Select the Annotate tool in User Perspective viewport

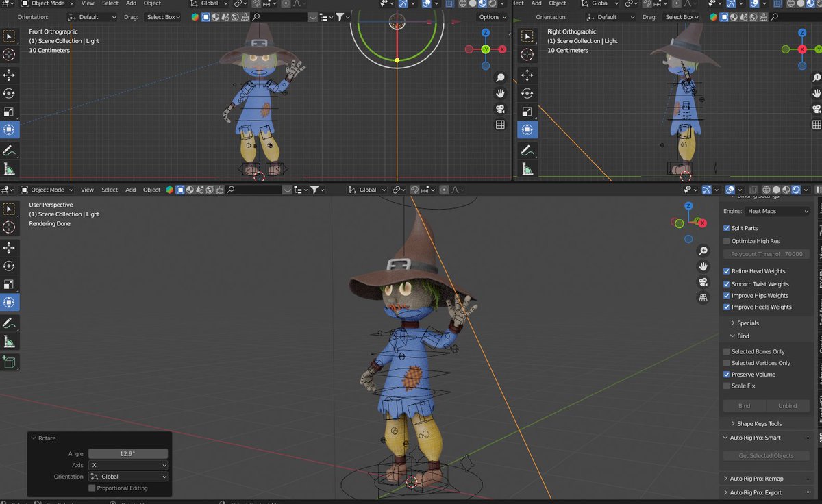9,323
